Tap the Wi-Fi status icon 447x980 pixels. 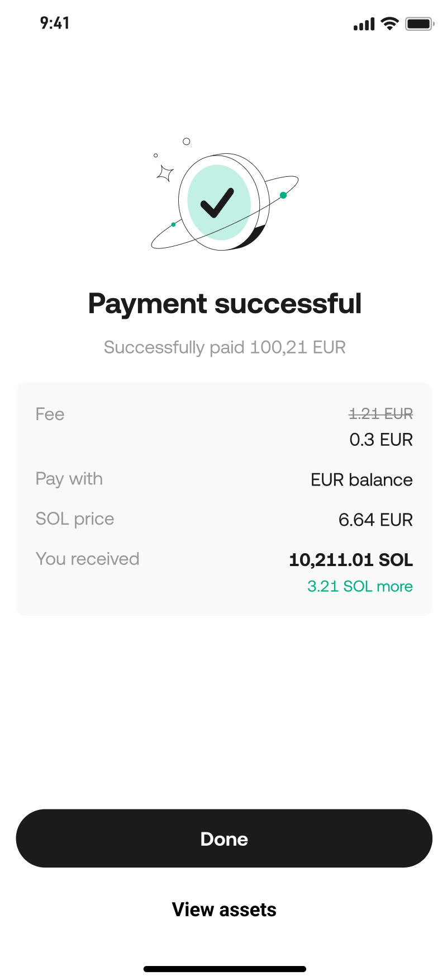click(x=389, y=23)
